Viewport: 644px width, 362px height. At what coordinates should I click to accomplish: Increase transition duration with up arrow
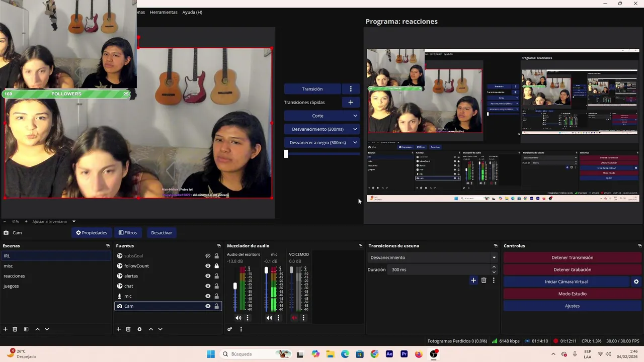click(494, 267)
